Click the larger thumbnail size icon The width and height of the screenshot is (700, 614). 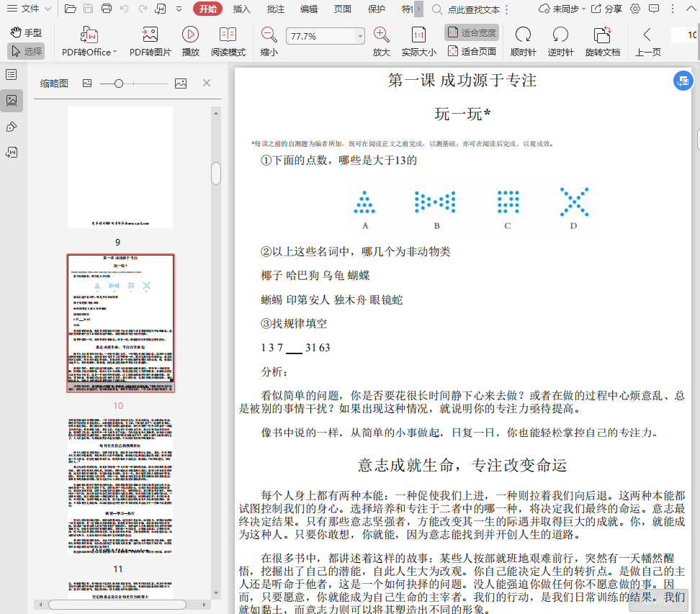click(x=181, y=83)
